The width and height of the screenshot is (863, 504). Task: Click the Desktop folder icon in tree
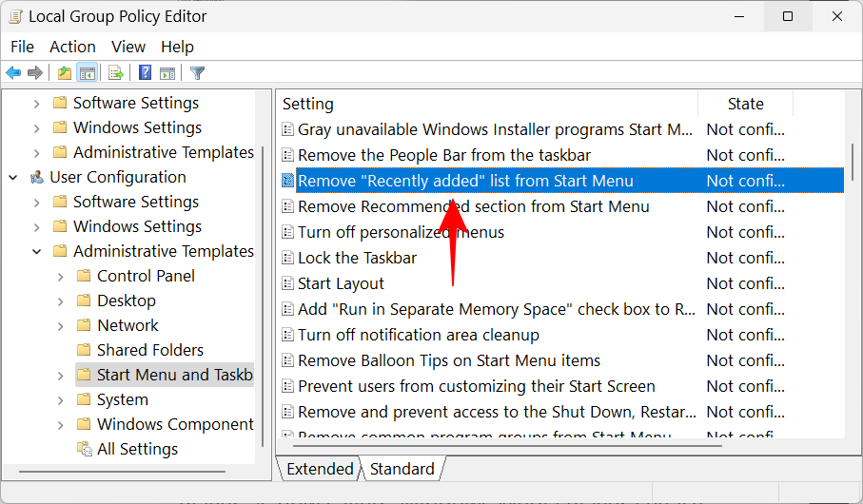84,300
